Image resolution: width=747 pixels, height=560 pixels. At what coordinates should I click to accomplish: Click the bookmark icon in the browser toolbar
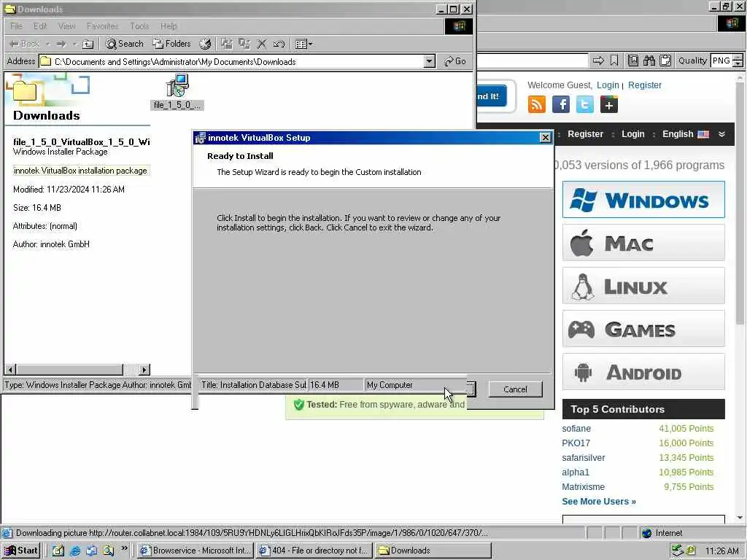coord(614,61)
